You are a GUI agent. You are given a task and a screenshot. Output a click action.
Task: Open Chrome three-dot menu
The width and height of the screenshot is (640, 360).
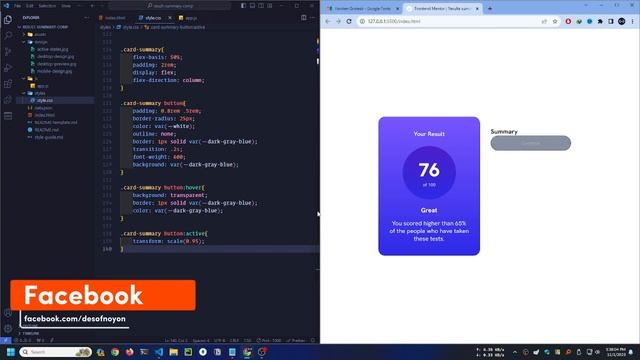632,21
